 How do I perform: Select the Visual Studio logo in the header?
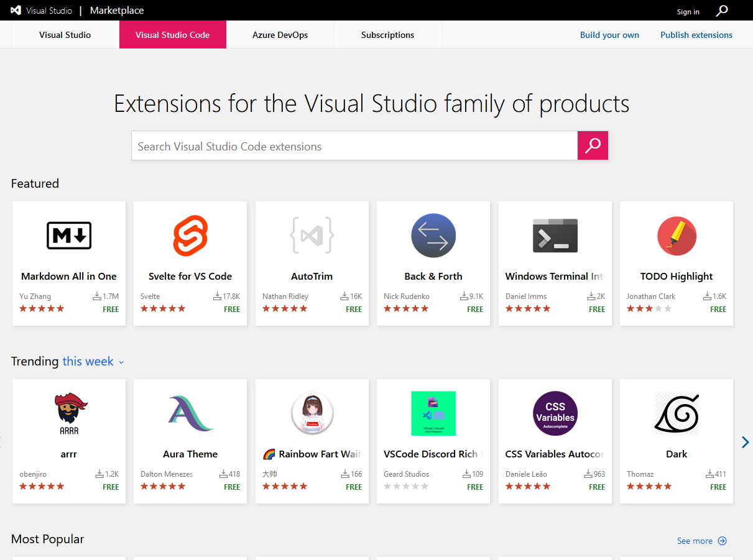point(16,10)
